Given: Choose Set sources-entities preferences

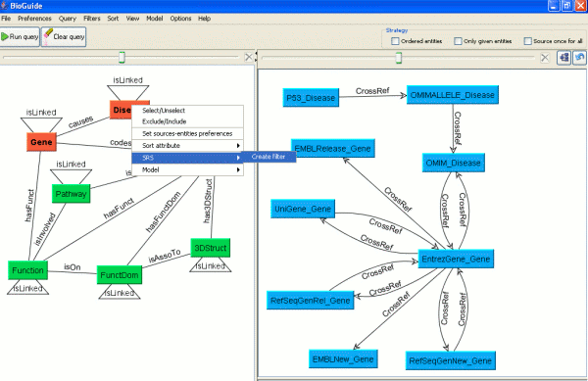Looking at the screenshot, I should (x=187, y=134).
